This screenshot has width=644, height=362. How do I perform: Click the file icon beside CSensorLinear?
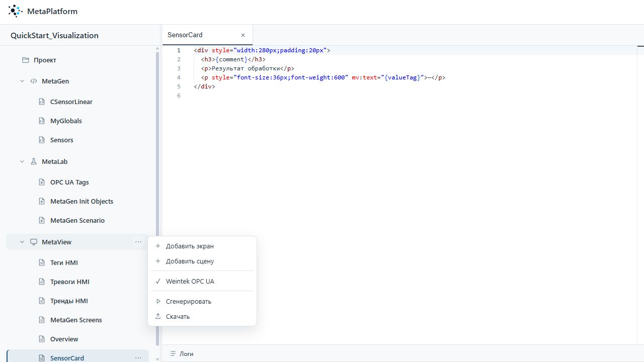click(x=42, y=102)
